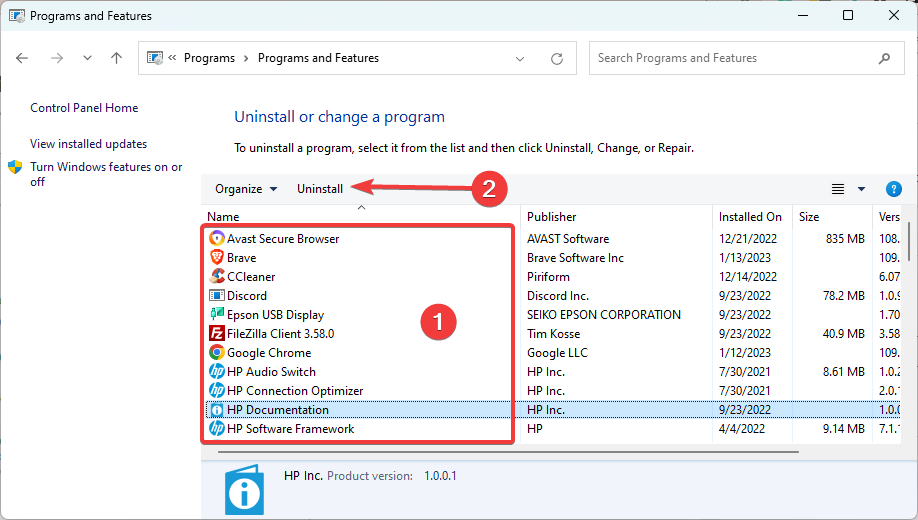Click the Uninstall toolbar button
918x520 pixels.
(320, 189)
